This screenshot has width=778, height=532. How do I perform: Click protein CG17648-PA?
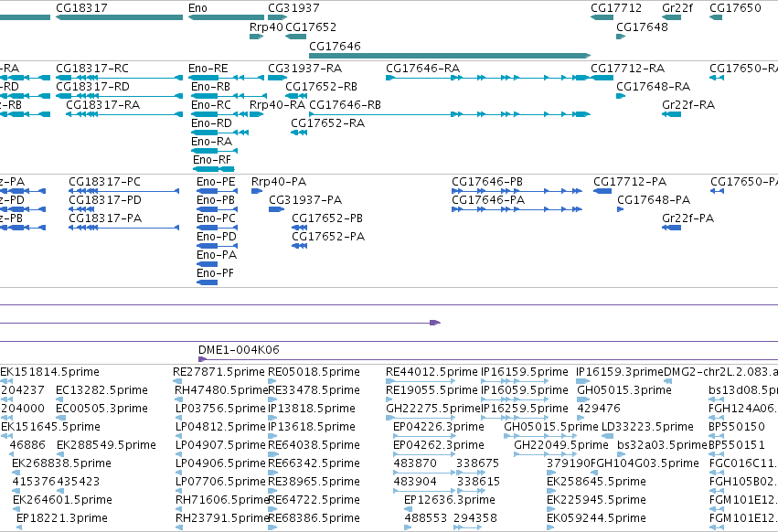[654, 200]
